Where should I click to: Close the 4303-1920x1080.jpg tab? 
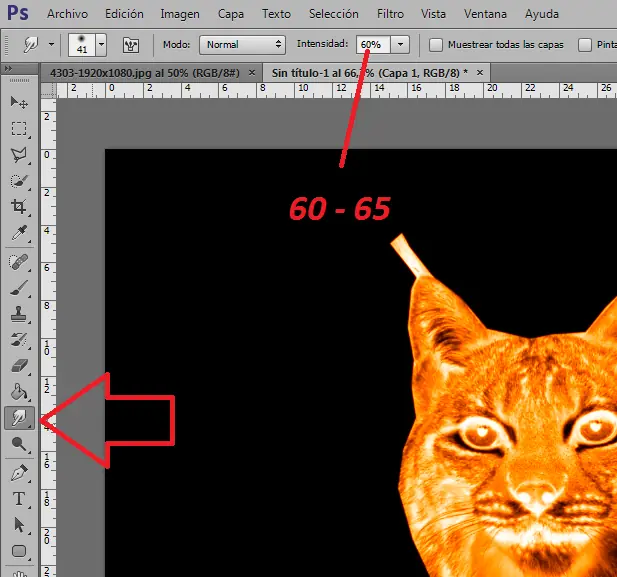pyautogui.click(x=252, y=73)
